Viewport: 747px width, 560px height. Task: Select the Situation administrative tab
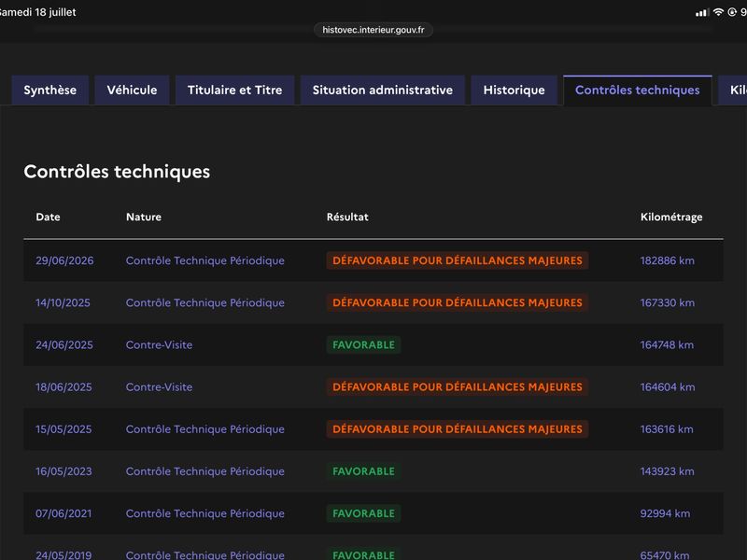point(383,90)
